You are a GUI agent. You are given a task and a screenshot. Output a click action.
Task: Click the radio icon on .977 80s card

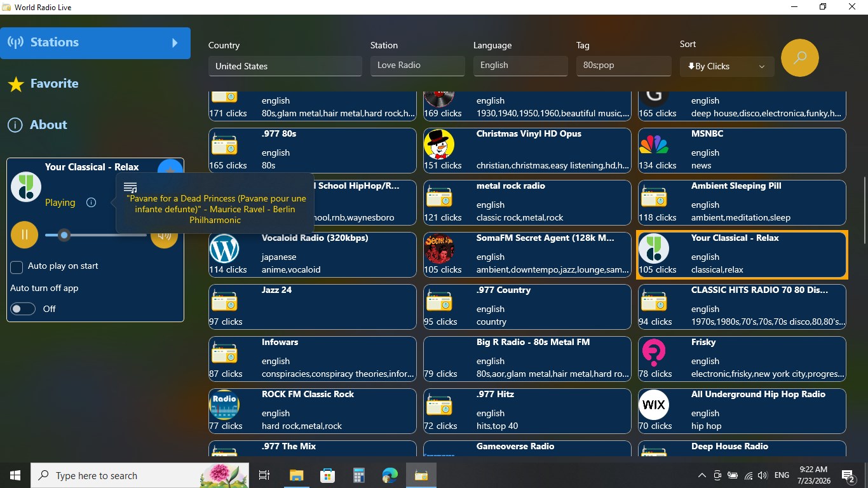(224, 145)
